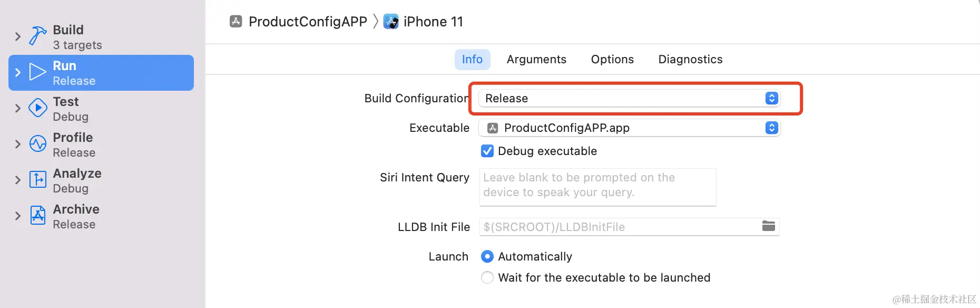This screenshot has height=308, width=980.
Task: Expand the Archive action disclosure arrow
Action: pyautogui.click(x=18, y=216)
